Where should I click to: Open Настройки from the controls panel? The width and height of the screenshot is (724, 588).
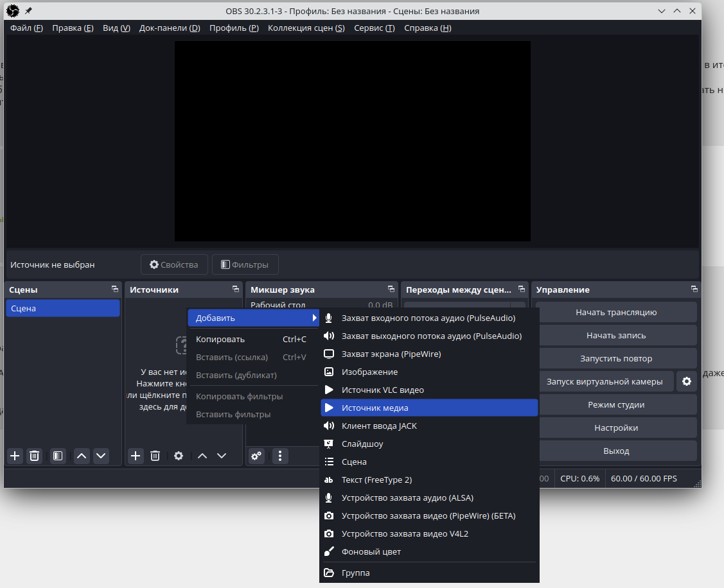click(615, 428)
